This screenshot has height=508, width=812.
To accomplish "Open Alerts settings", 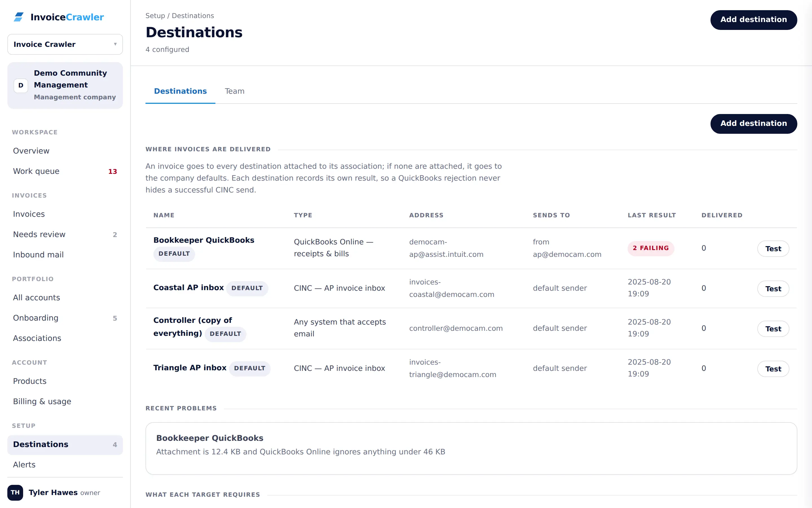I will tap(65, 465).
